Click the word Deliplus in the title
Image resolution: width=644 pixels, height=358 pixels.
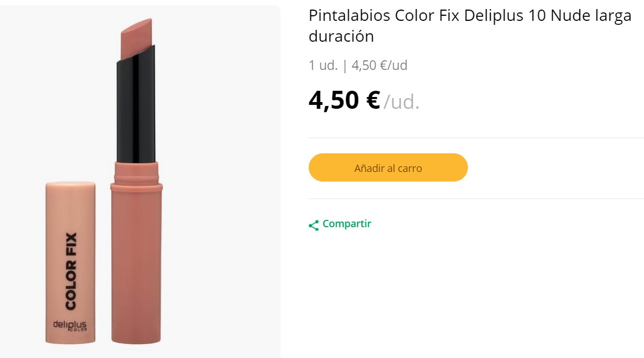click(494, 16)
